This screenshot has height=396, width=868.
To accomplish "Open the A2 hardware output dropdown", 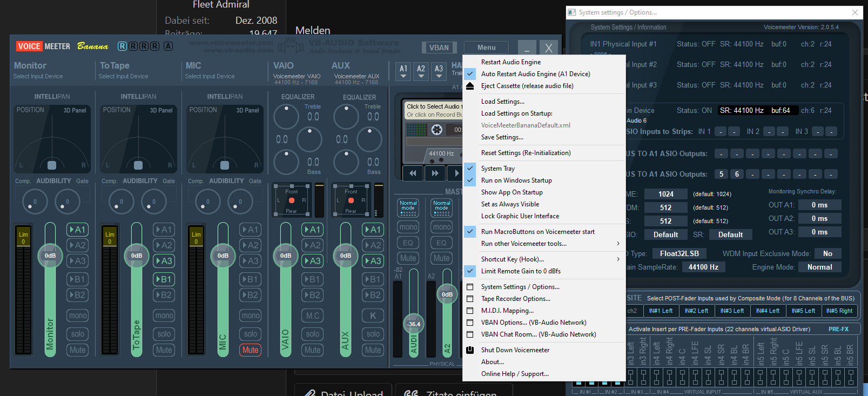I will [421, 71].
